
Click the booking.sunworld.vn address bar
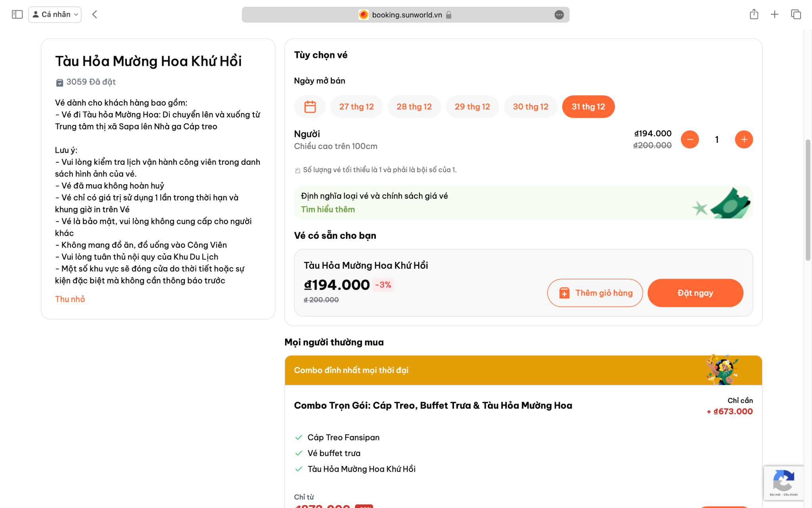405,15
